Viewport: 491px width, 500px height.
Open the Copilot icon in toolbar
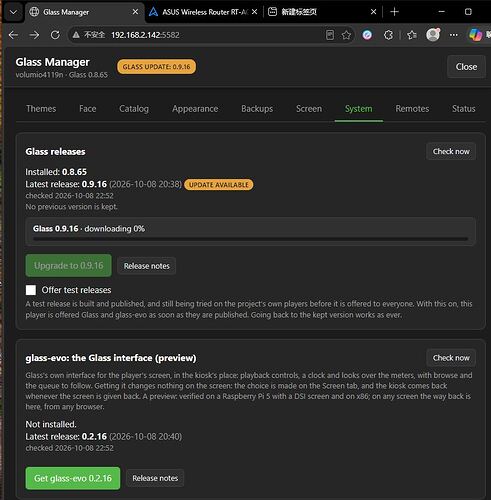tap(475, 35)
